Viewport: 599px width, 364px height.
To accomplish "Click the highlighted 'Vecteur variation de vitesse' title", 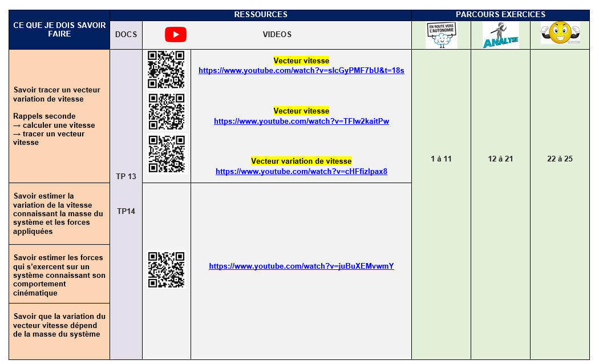I will tap(301, 161).
